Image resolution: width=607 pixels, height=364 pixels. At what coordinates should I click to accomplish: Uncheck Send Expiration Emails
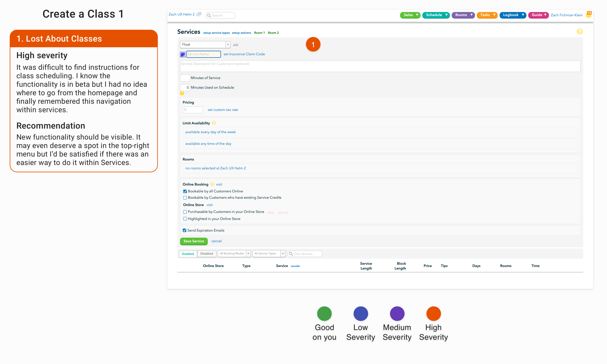(184, 230)
